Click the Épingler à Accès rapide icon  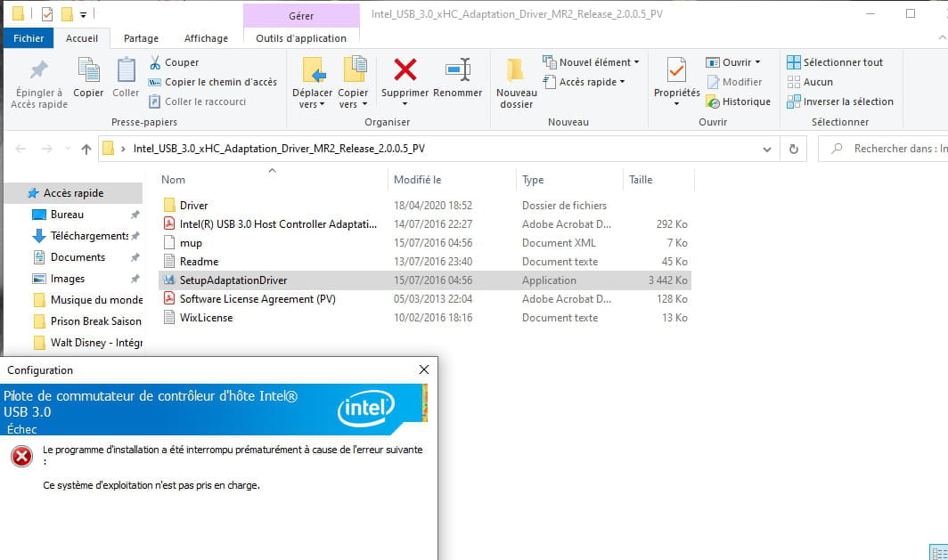click(39, 69)
